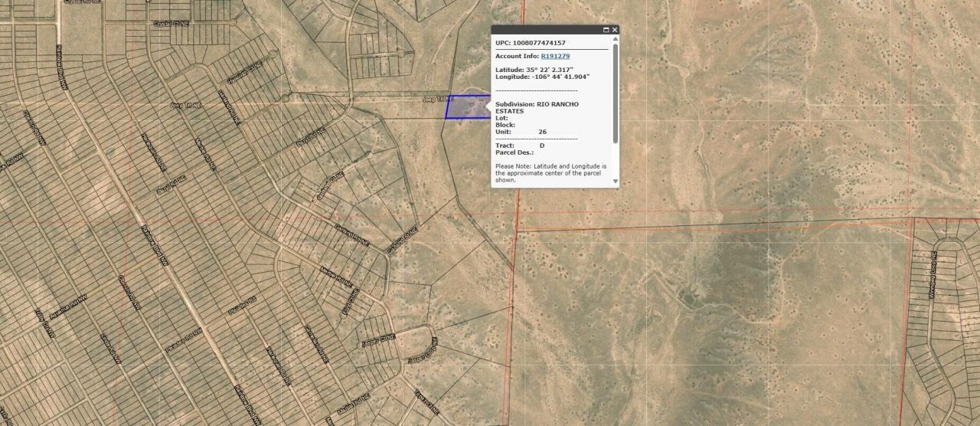This screenshot has width=980, height=426.
Task: Open account info link R191279
Action: (555, 56)
